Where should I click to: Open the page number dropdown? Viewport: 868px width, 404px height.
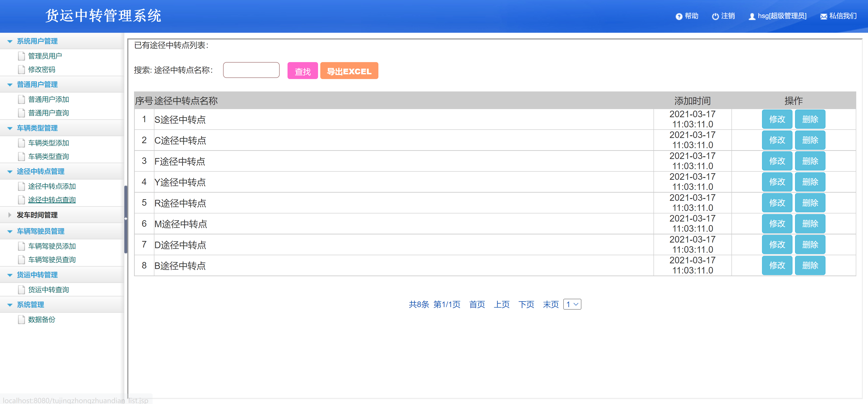pyautogui.click(x=572, y=304)
